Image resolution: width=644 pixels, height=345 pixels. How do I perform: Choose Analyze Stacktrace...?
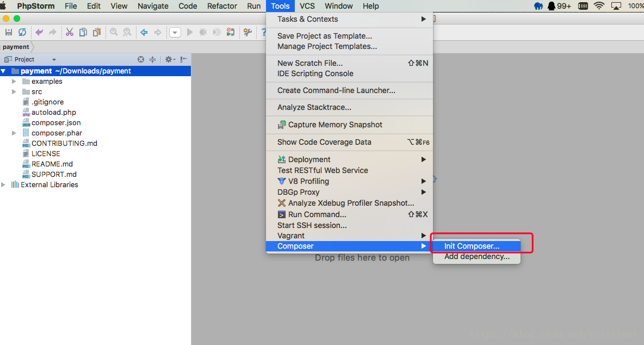350,107
